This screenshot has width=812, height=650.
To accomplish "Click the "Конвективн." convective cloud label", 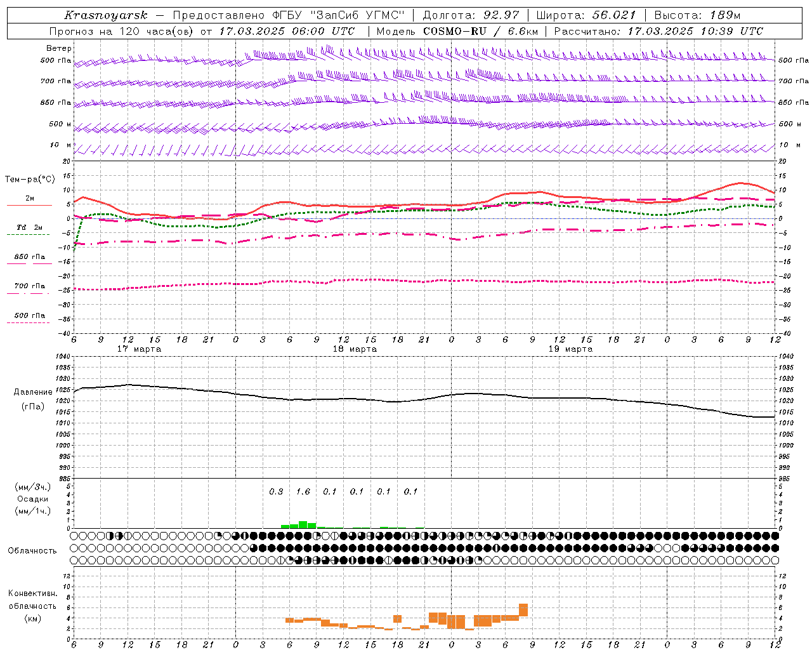I will (x=33, y=594).
